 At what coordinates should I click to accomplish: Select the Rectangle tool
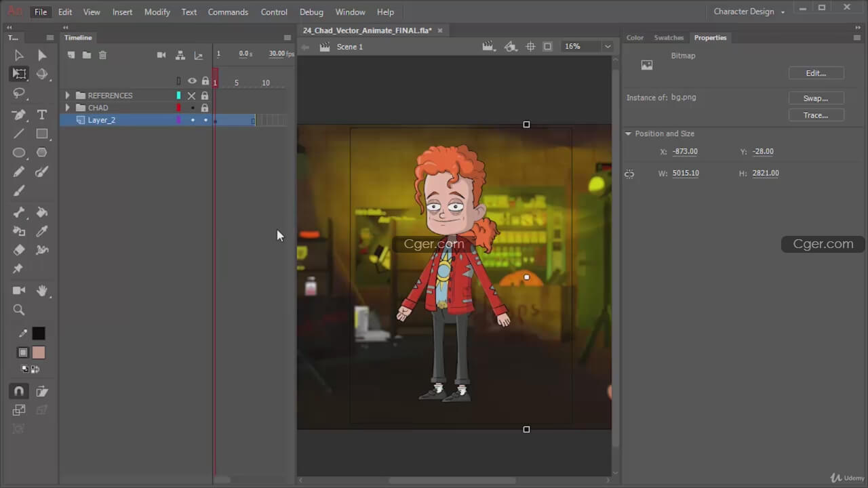tap(42, 134)
